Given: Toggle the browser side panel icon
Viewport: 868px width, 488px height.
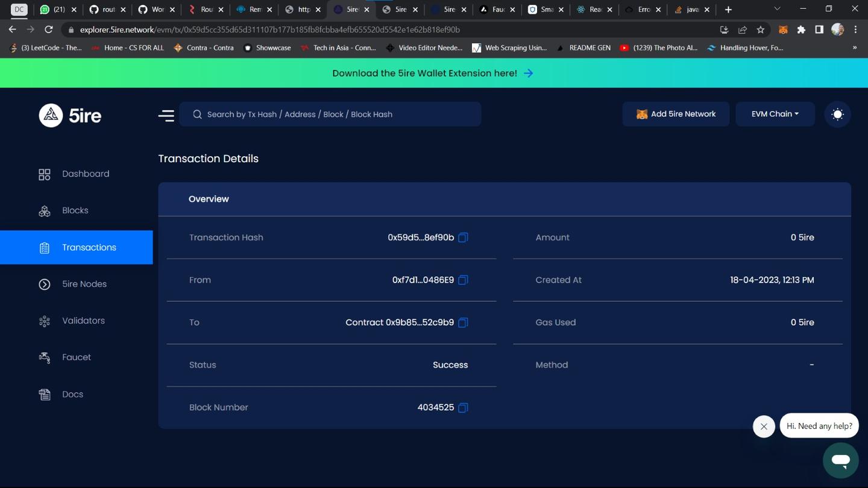Looking at the screenshot, I should click(819, 30).
